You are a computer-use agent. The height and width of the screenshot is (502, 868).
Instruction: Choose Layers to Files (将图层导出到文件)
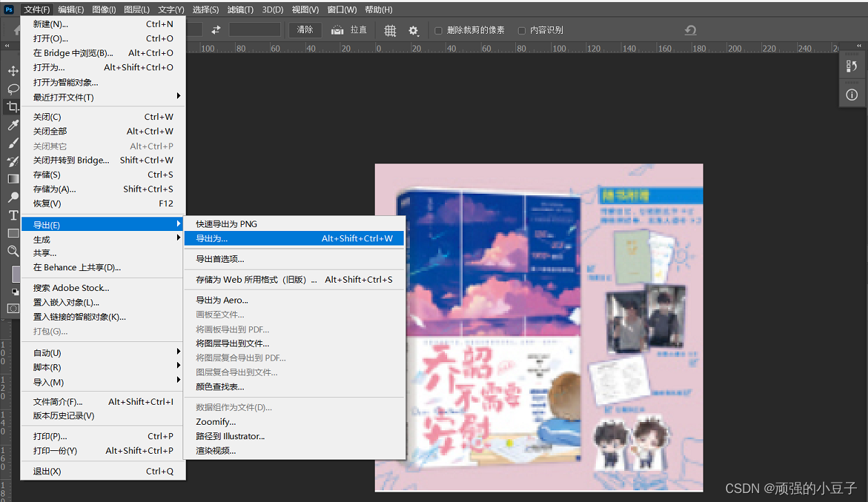(x=294, y=343)
